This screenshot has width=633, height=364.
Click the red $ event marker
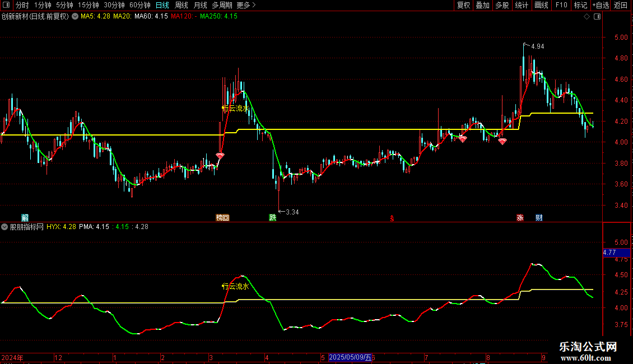tap(392, 218)
